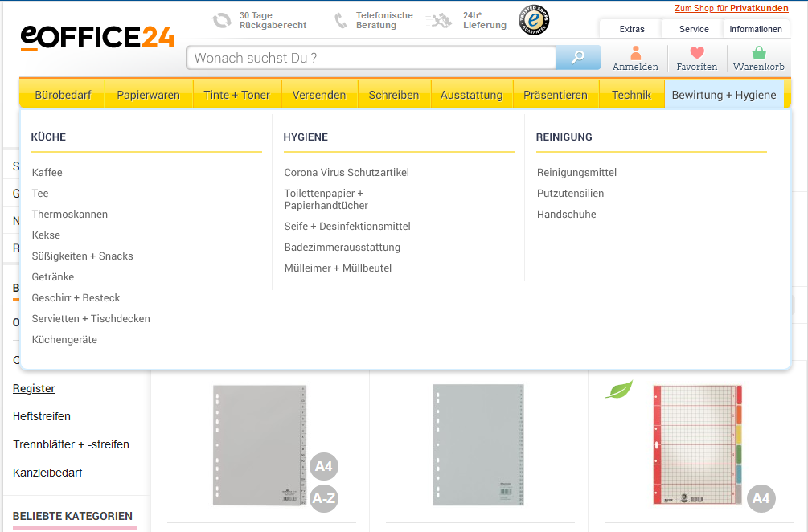Viewport: 808px width, 532px height.
Task: Click the Trusted Shops guarantee badge
Action: (534, 21)
